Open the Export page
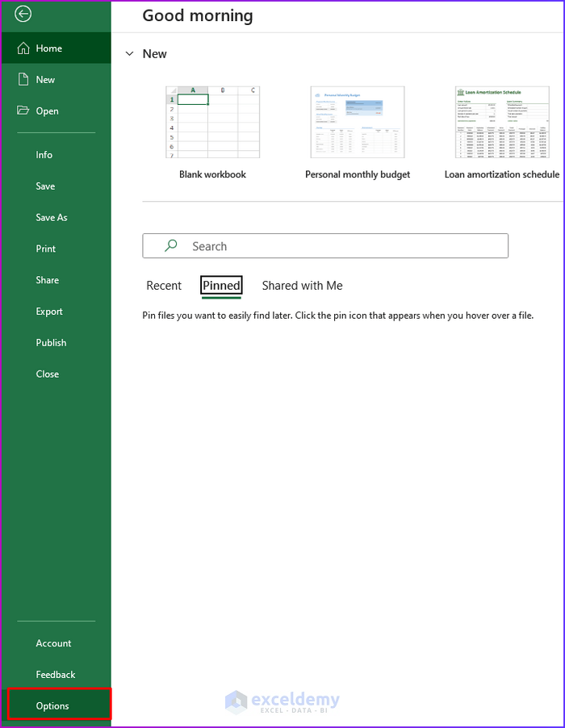Image resolution: width=565 pixels, height=728 pixels. pos(49,312)
